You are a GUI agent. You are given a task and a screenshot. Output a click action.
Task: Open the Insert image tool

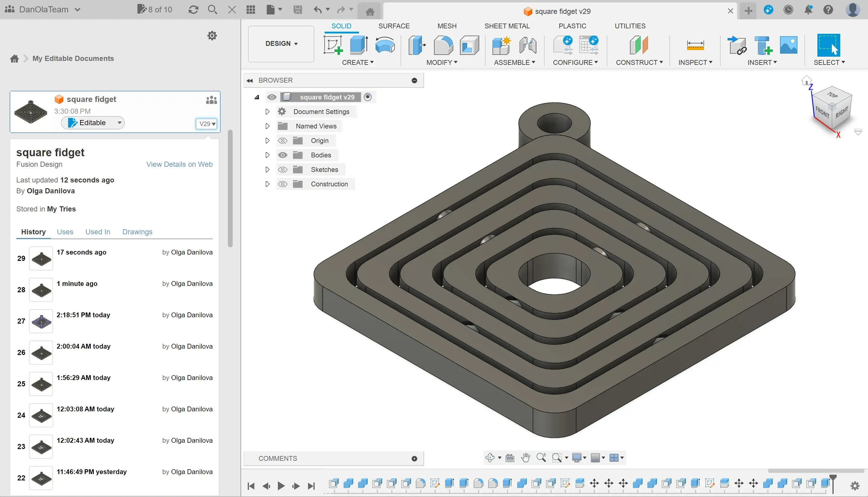(x=789, y=46)
